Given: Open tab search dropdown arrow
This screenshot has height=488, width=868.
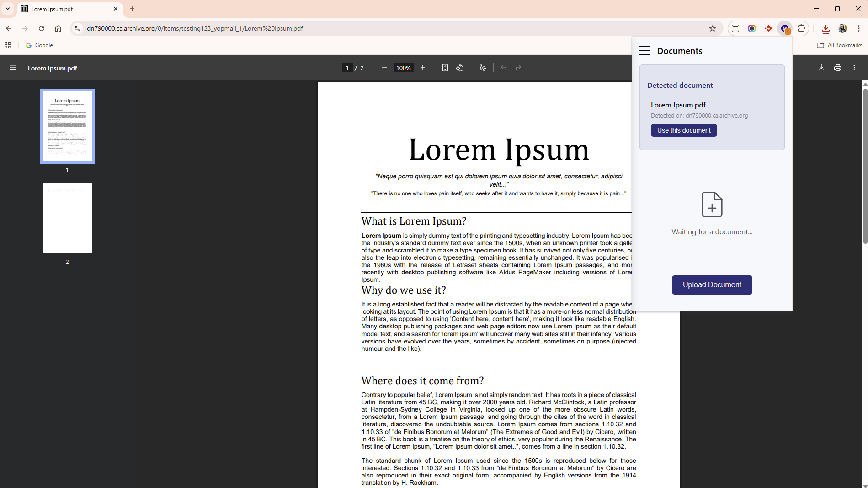Looking at the screenshot, I should coord(8,9).
